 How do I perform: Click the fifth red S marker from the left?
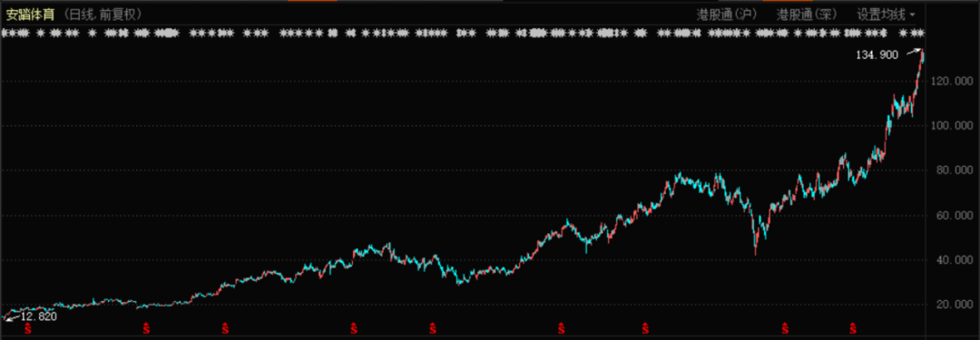pos(433,328)
